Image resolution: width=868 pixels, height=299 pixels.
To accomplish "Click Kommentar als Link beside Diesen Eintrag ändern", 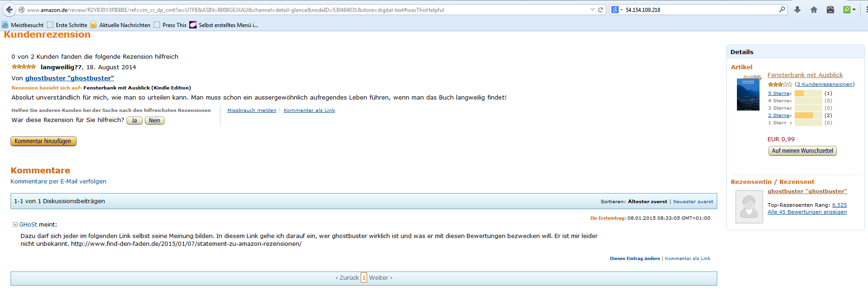I will click(x=687, y=259).
